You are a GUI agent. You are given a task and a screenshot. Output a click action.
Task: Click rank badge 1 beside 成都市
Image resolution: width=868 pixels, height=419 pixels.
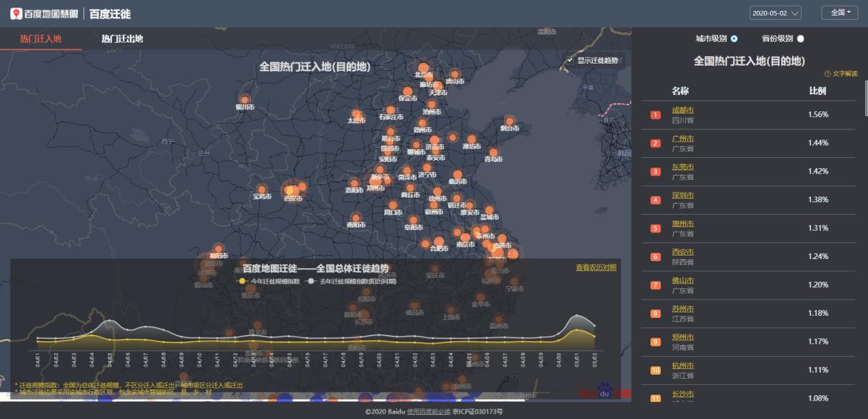tap(655, 115)
